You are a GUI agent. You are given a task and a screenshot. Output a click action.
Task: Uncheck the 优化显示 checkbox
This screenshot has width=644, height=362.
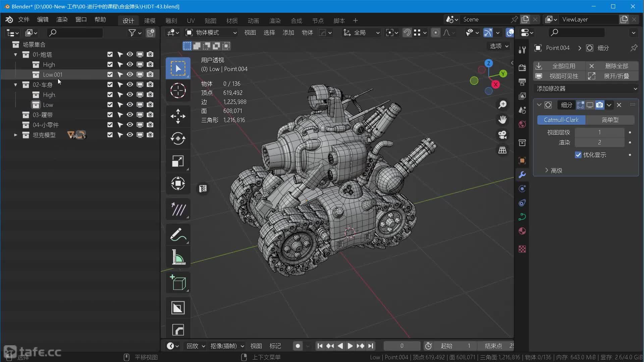(578, 155)
